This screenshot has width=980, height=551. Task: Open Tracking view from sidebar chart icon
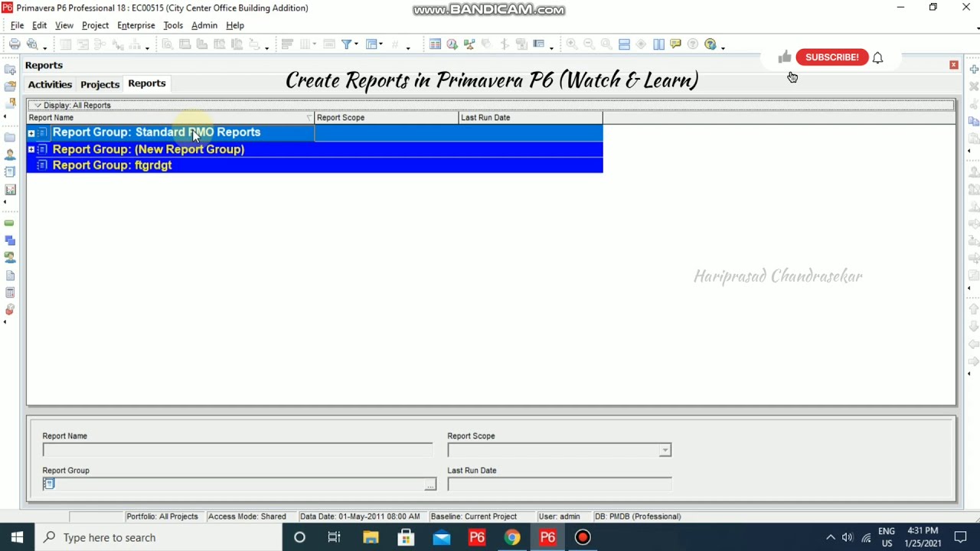[x=10, y=189]
